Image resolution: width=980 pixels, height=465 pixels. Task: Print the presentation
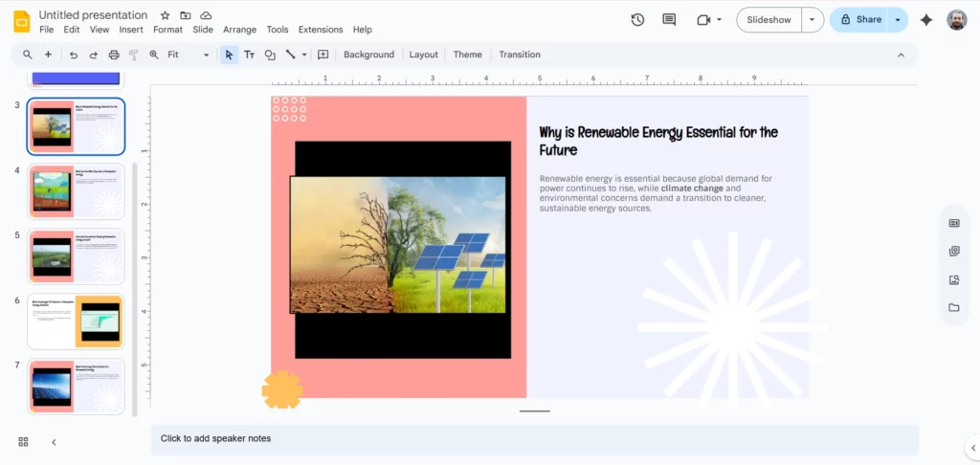pyautogui.click(x=114, y=55)
